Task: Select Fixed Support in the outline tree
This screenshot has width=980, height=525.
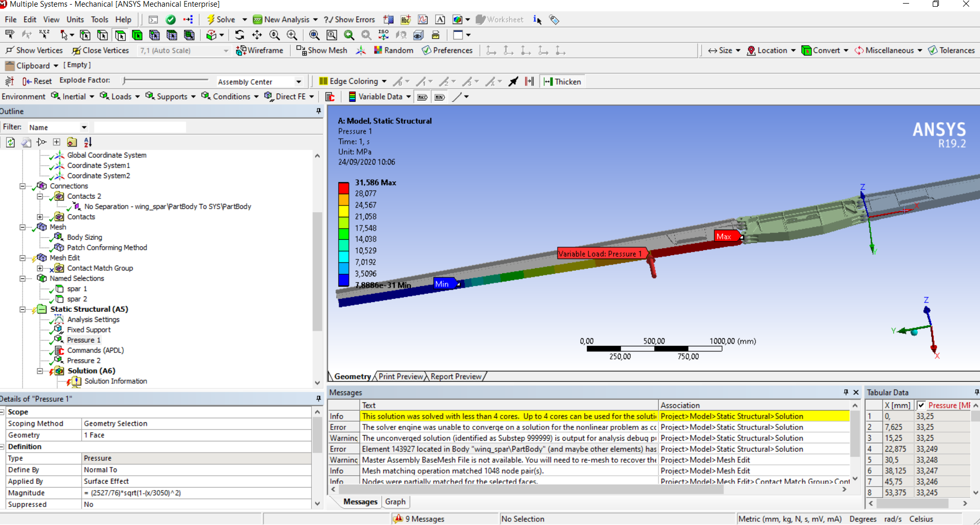Action: coord(88,330)
